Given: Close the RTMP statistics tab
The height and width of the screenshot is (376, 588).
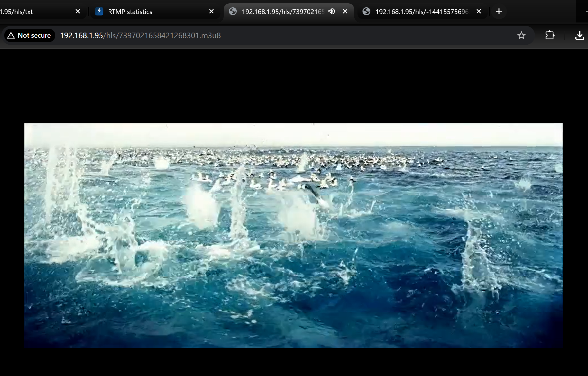Looking at the screenshot, I should click(x=211, y=12).
